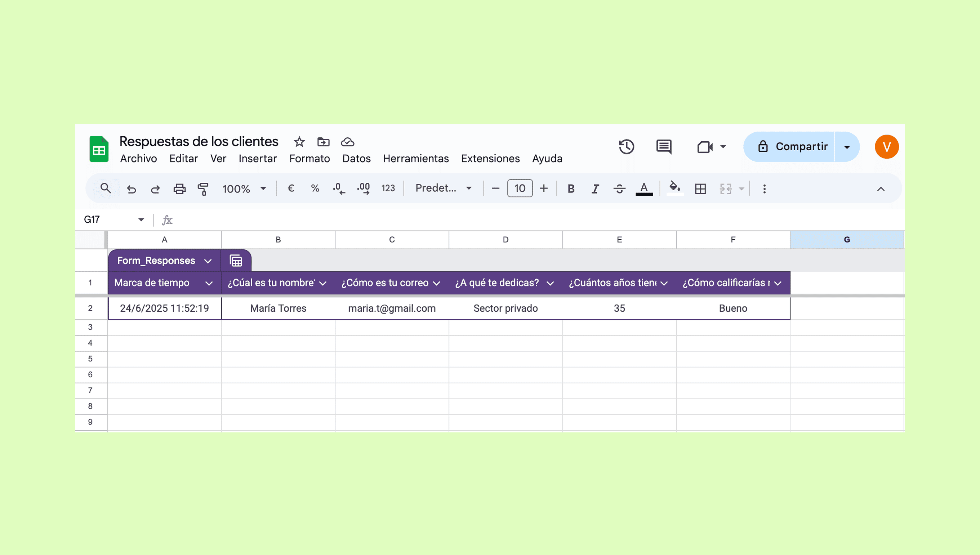Click the move to folder icon

pyautogui.click(x=323, y=142)
